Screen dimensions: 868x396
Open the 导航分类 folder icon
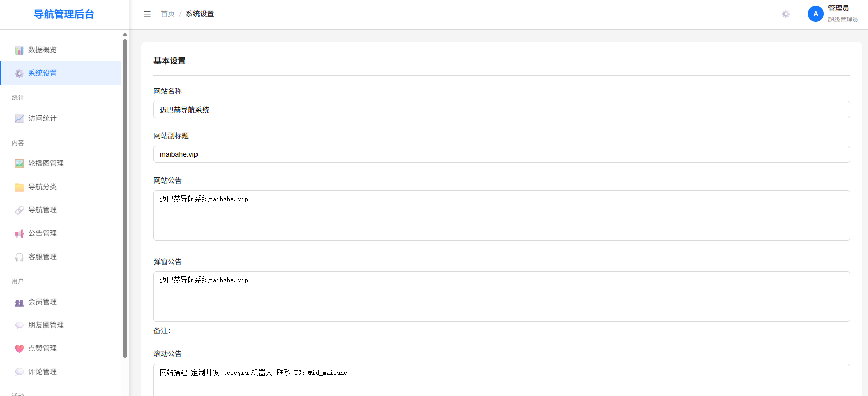(19, 187)
